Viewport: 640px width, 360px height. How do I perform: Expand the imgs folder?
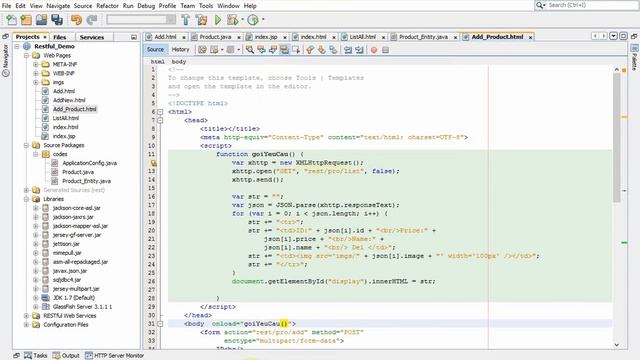coord(36,82)
